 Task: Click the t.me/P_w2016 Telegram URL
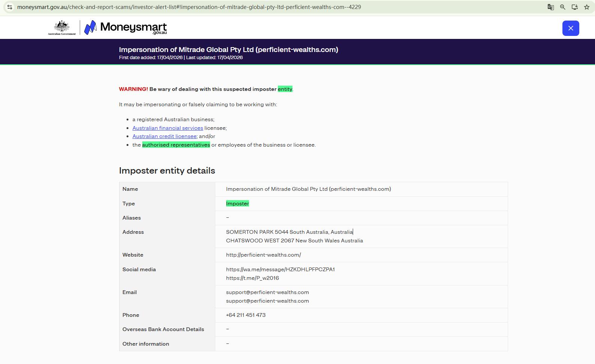point(252,278)
